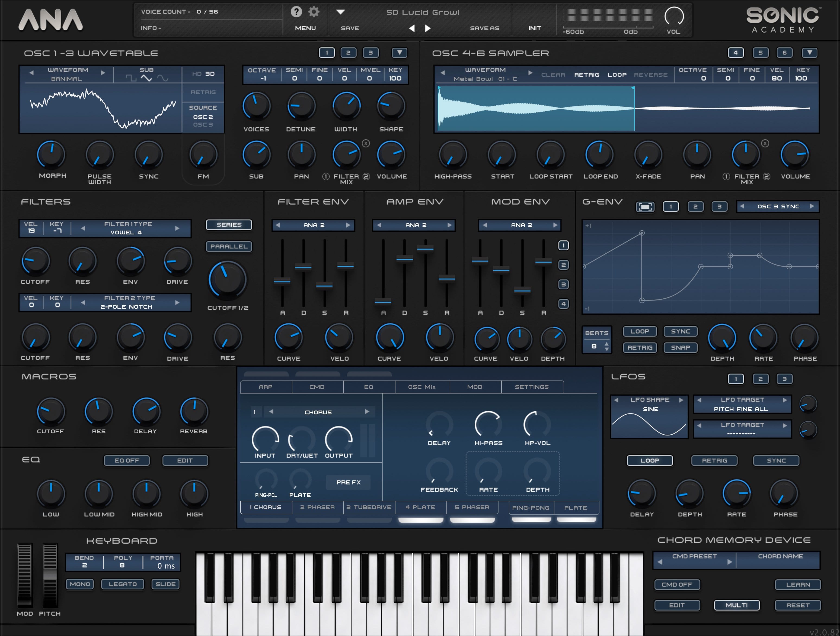Open the settings gear icon
This screenshot has width=840, height=636.
[313, 12]
